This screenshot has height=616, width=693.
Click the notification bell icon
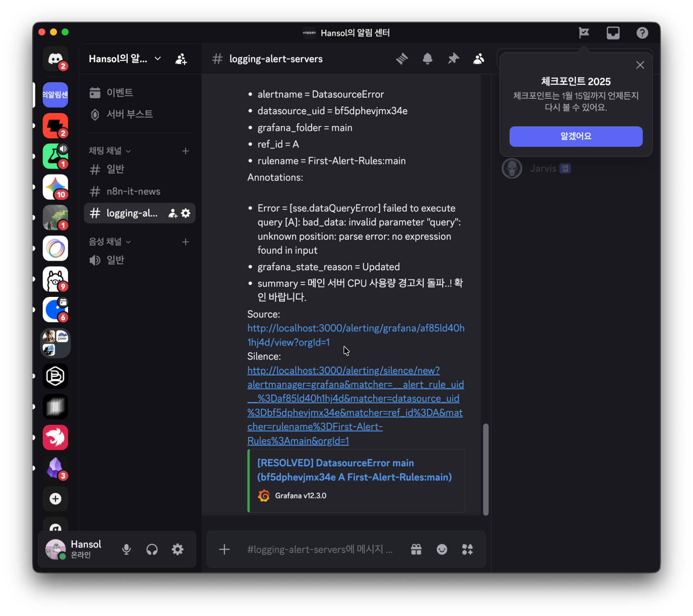[x=427, y=59]
